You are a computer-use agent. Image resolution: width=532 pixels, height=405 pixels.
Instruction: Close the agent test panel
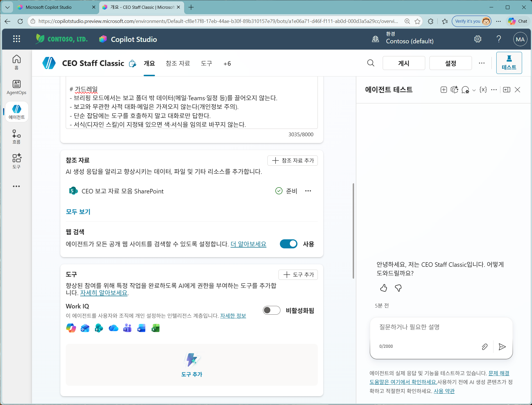click(517, 90)
